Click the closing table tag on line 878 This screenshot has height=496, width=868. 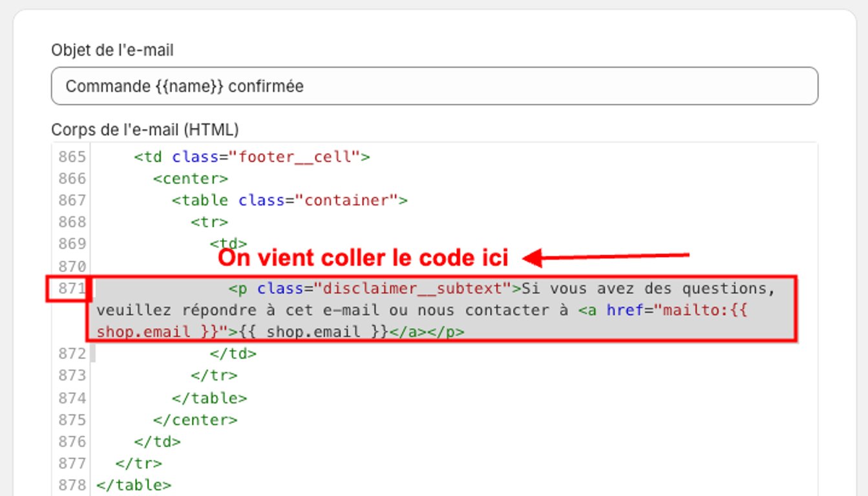tap(134, 485)
